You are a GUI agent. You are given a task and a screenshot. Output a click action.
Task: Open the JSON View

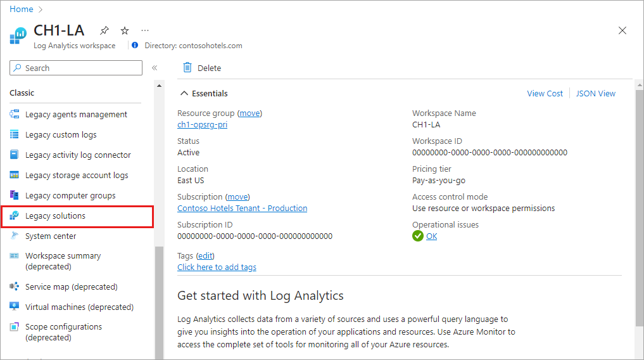coord(595,94)
